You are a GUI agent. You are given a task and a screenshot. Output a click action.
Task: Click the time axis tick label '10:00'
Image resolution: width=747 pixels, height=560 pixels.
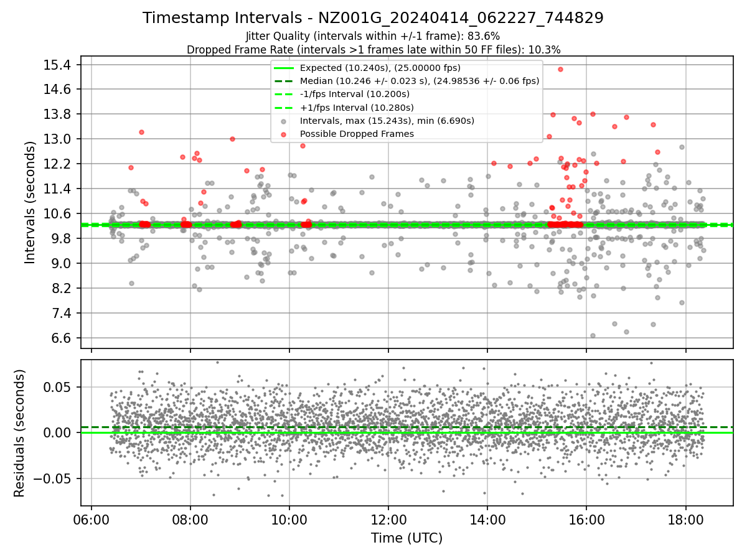coord(289,520)
